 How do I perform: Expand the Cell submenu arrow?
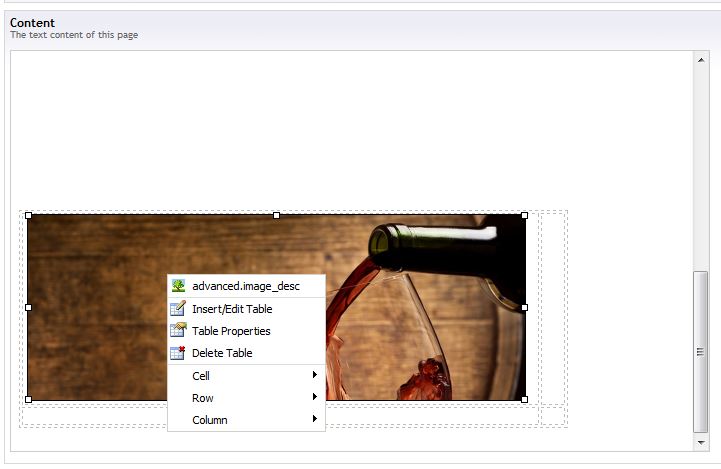[315, 375]
